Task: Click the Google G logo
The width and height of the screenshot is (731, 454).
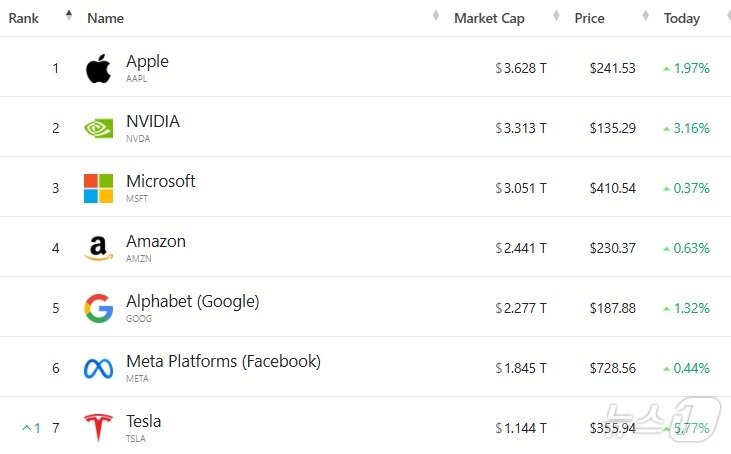Action: pyautogui.click(x=98, y=308)
